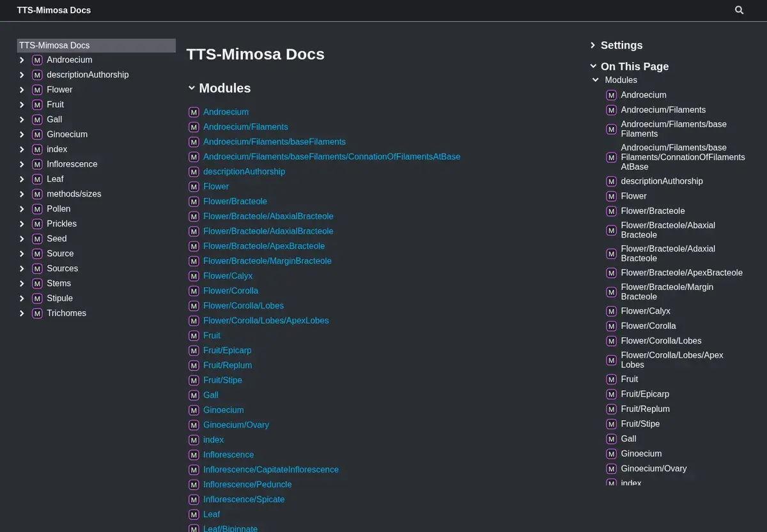Viewport: 767px width, 532px height.
Task: Click module icon beside Flower/Corolla in On This Page
Action: [611, 326]
